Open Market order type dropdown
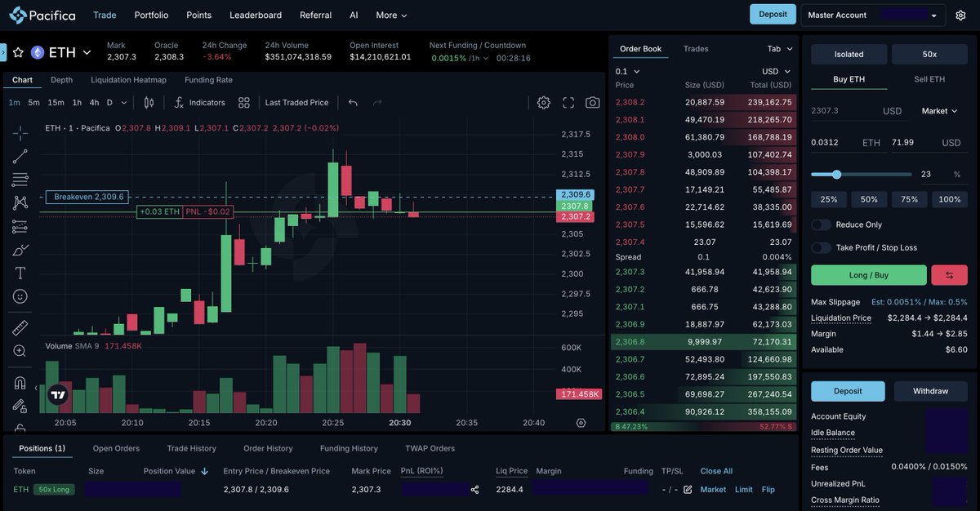Screen dimensions: 980x511 939,111
